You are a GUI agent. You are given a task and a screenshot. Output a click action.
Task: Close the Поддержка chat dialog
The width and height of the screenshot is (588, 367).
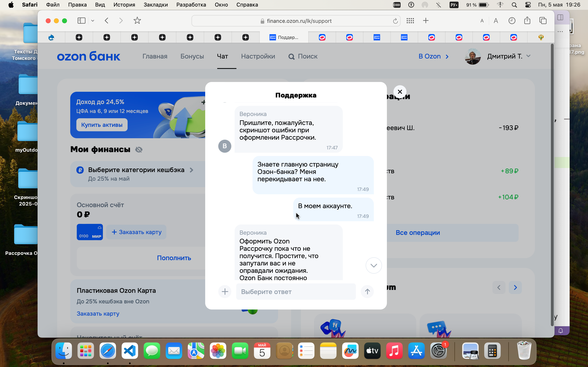coord(400,92)
